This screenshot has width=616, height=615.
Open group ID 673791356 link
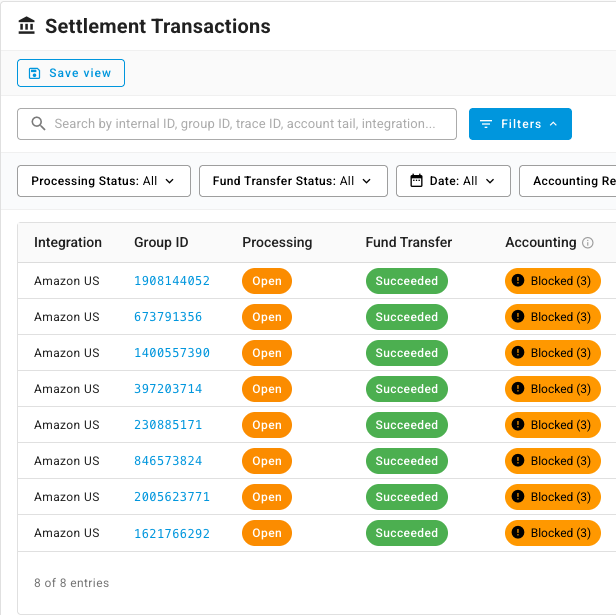168,317
